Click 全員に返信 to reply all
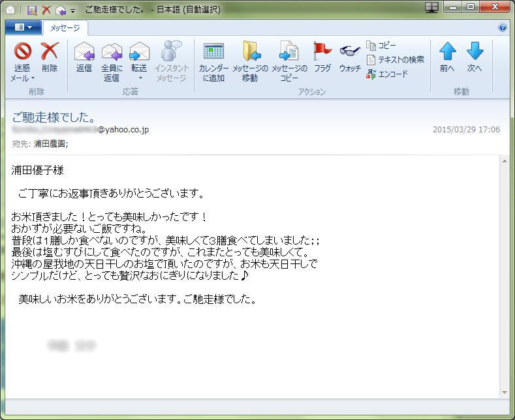This screenshot has width=515, height=420. click(112, 52)
